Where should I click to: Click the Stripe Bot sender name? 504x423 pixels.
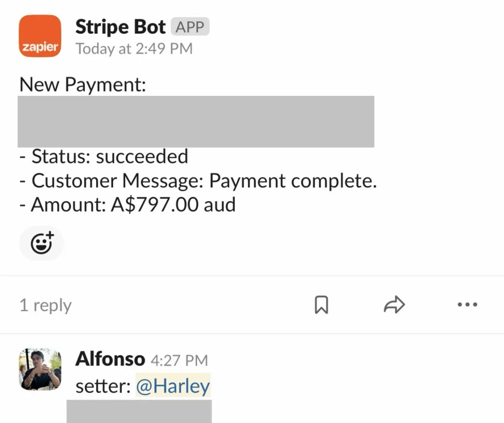click(121, 27)
